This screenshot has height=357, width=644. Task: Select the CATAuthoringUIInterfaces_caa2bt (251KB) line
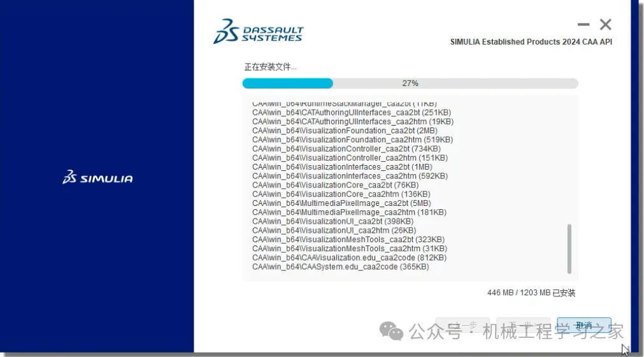click(x=352, y=113)
